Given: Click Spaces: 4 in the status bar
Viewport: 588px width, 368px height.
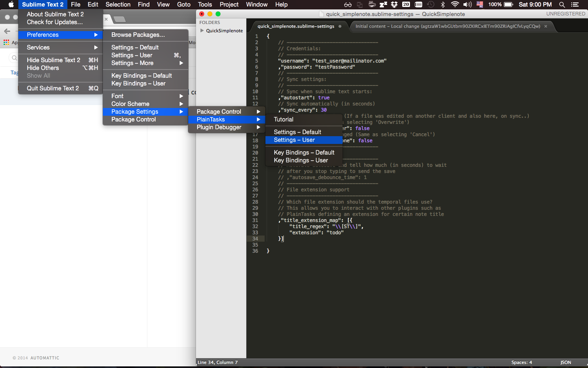Looking at the screenshot, I should tap(521, 362).
